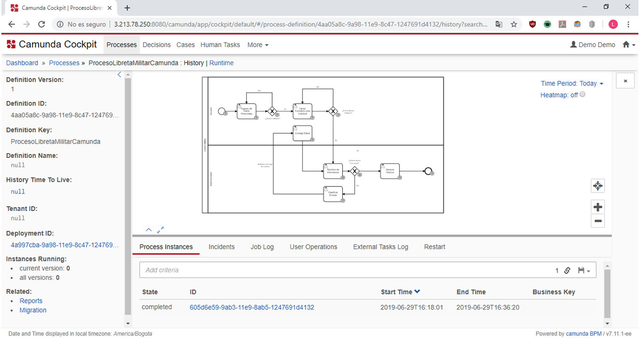Zoom out the diagram with minus button
The width and height of the screenshot is (644, 338).
(x=597, y=221)
